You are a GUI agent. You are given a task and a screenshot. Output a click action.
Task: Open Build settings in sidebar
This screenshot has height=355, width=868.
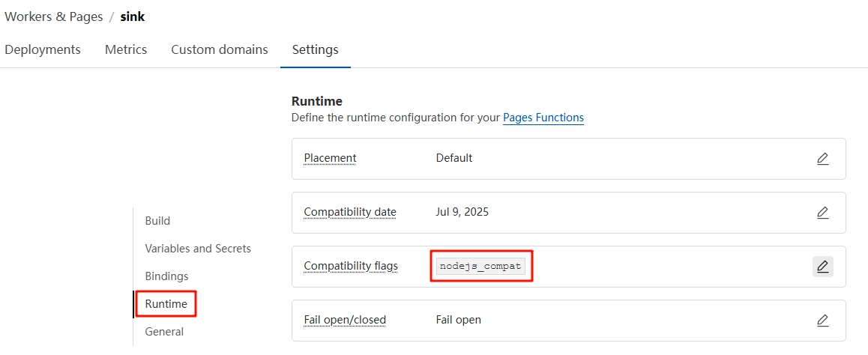[x=157, y=221]
